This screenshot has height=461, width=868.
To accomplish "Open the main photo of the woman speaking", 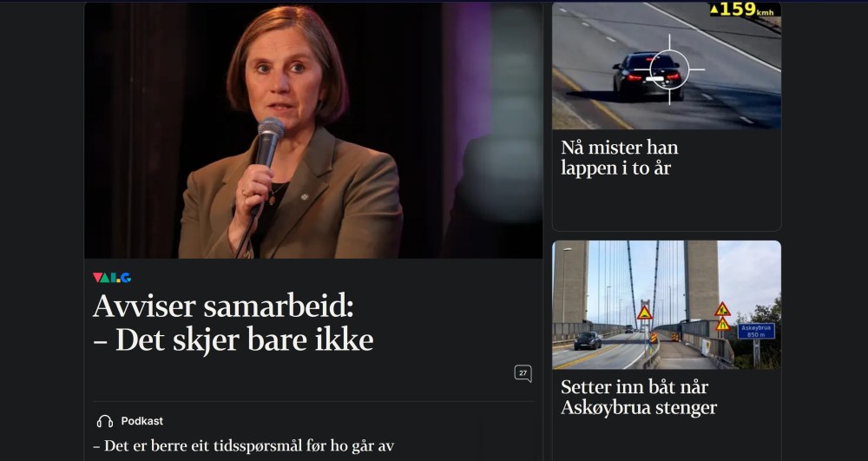I will [x=313, y=130].
